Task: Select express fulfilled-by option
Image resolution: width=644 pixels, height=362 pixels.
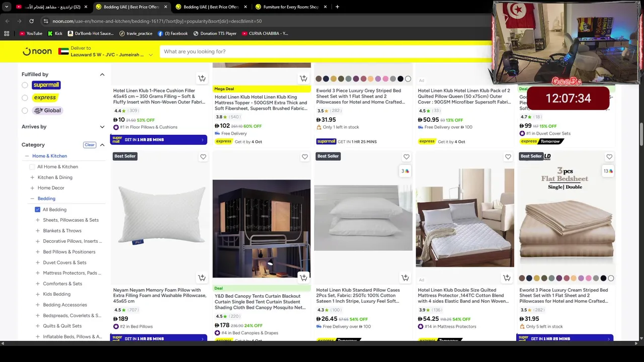Action: coord(25,98)
